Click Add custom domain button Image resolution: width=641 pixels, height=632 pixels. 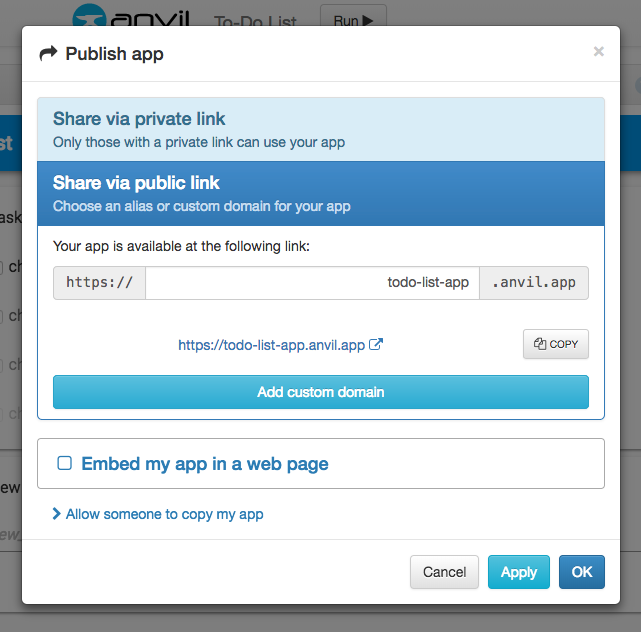(320, 392)
